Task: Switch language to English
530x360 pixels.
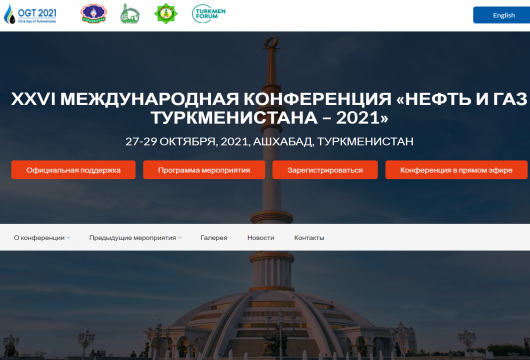Action: [x=502, y=15]
